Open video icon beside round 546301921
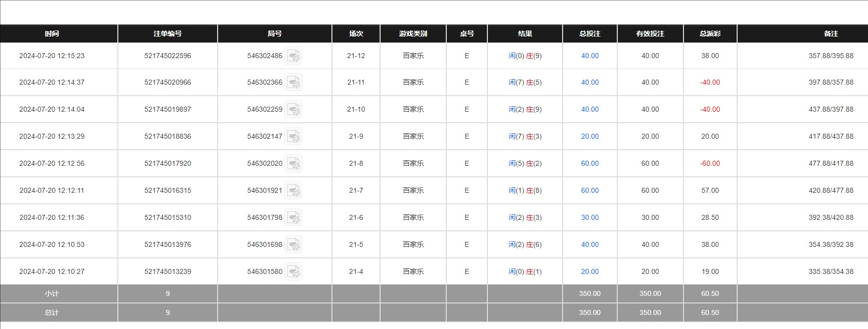 tap(294, 191)
